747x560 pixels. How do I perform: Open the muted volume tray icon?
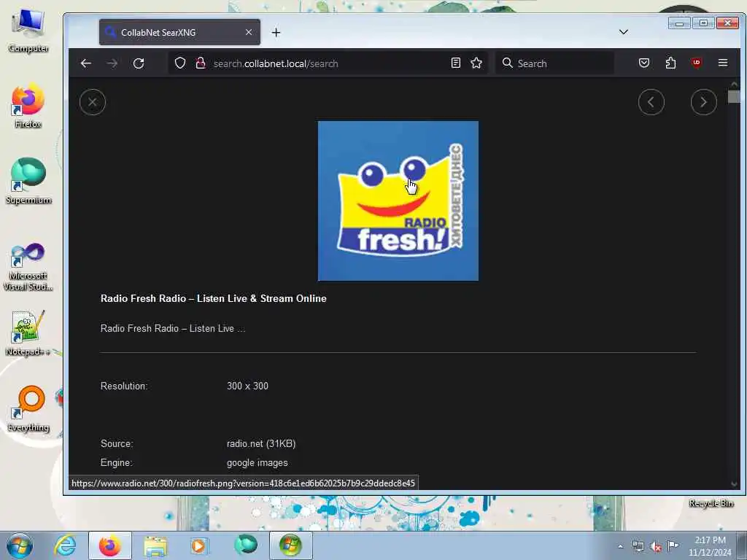[656, 547]
